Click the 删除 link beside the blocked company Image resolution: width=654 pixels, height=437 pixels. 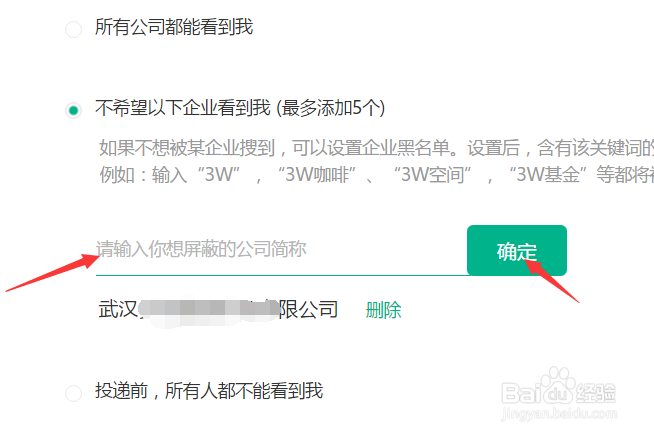point(383,310)
